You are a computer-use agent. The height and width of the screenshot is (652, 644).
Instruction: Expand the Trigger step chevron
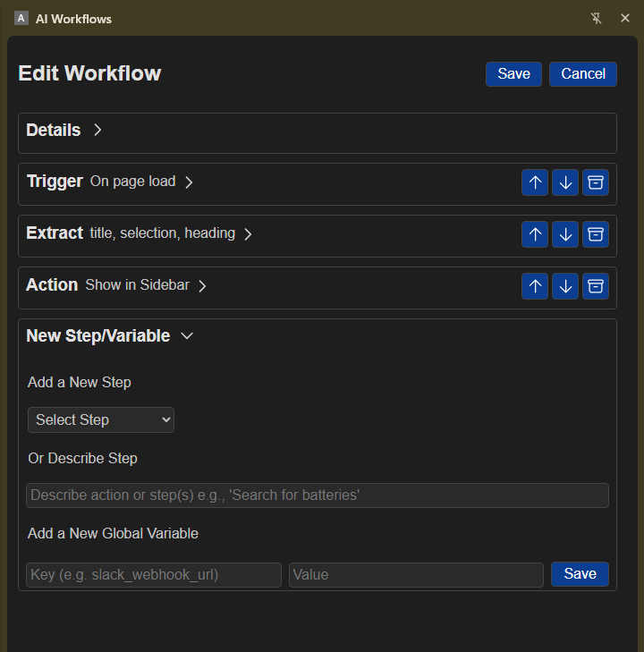[189, 182]
